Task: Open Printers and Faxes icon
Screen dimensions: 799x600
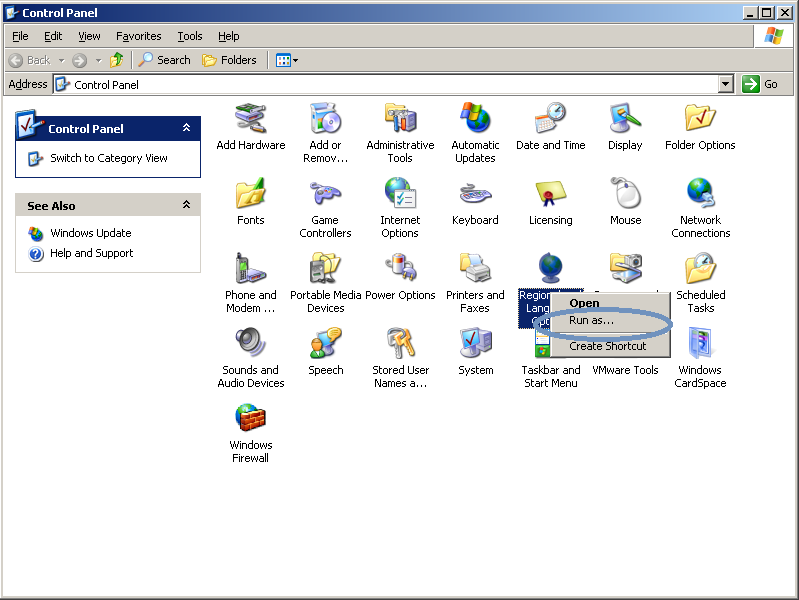Action: tap(475, 268)
